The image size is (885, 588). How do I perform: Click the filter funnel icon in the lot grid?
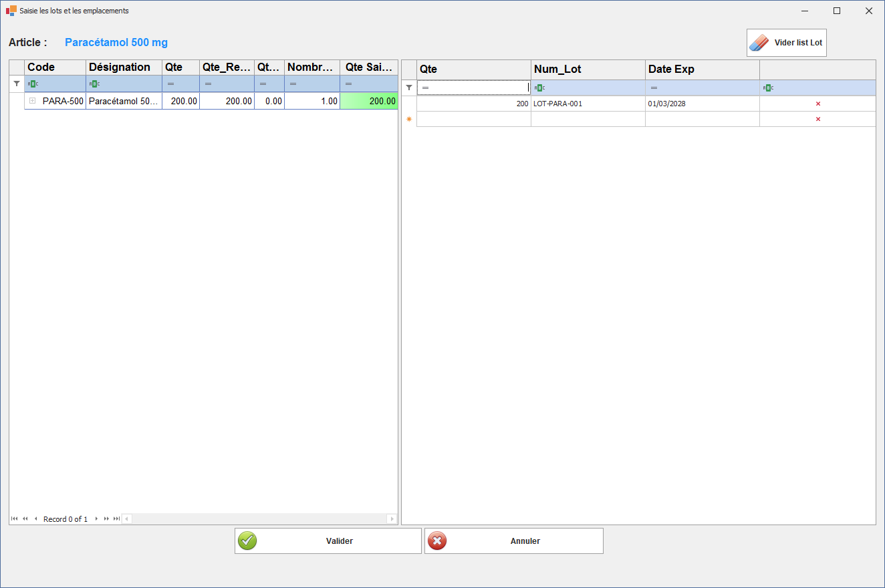(x=409, y=88)
